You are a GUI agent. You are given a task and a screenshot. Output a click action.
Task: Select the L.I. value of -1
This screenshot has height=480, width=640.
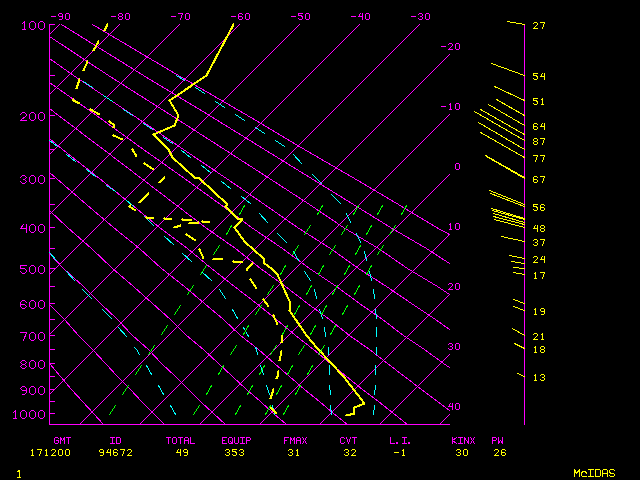[x=402, y=452]
